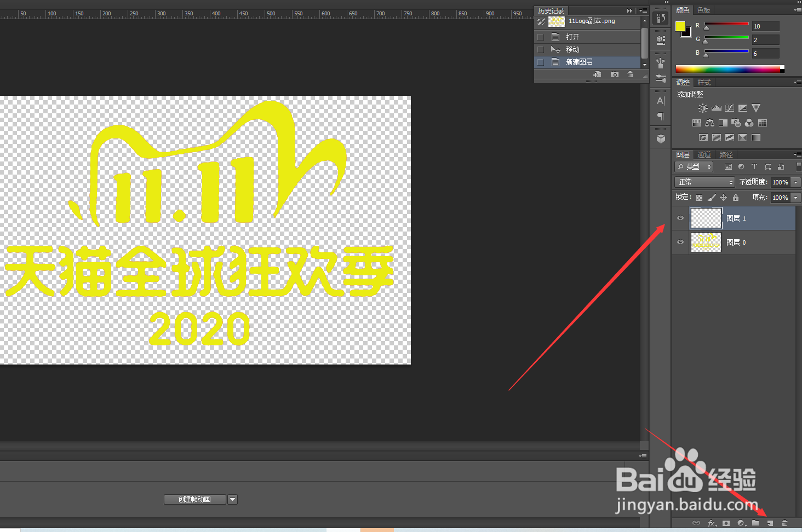Click the link layers icon
Screen dimensions: 802x532
(696, 523)
